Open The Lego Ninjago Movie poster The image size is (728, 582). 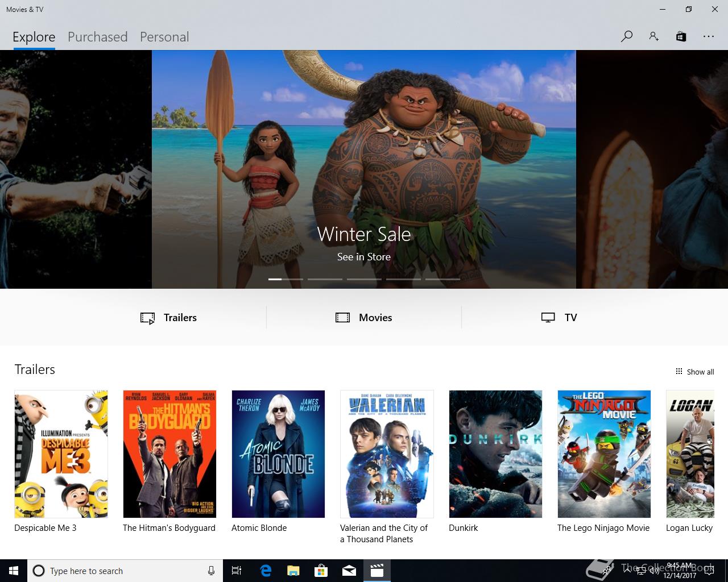point(604,454)
